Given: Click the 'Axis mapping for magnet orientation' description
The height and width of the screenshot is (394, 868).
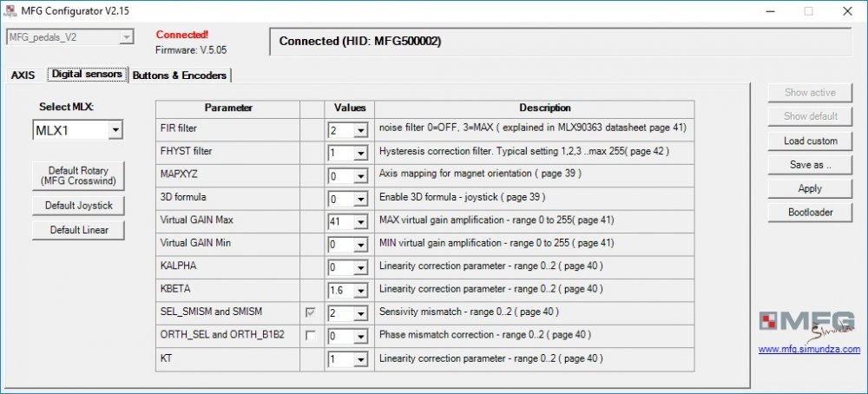Looking at the screenshot, I should pos(480,174).
